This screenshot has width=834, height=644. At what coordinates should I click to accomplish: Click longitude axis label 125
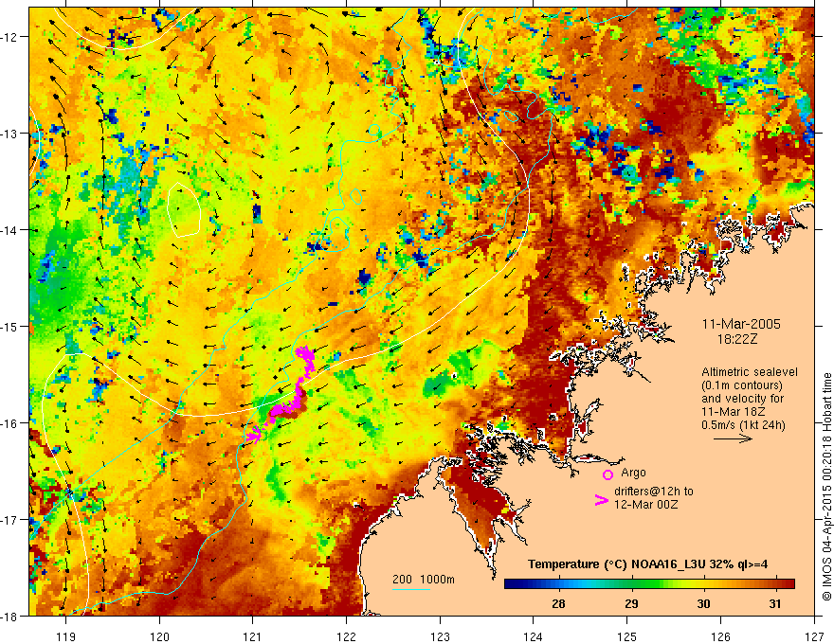click(627, 636)
